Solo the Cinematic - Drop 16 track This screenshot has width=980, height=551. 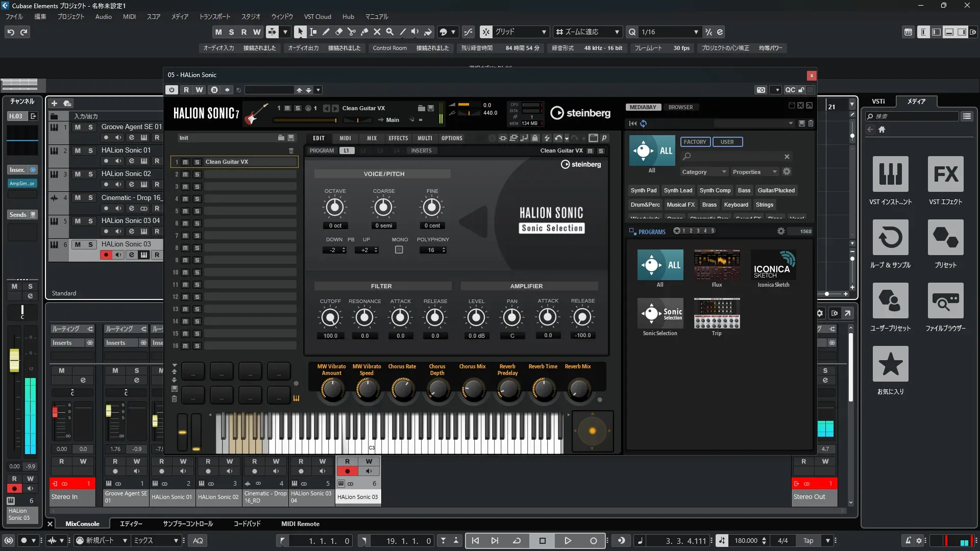coord(90,198)
